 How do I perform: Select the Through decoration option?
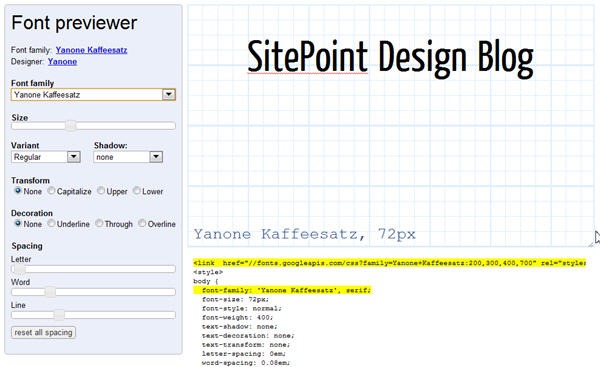[x=99, y=223]
